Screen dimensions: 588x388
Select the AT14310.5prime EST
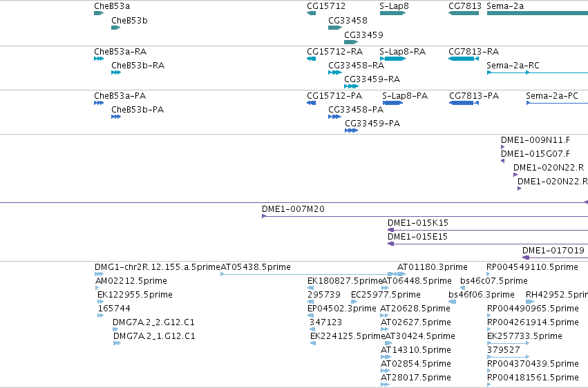click(386, 358)
